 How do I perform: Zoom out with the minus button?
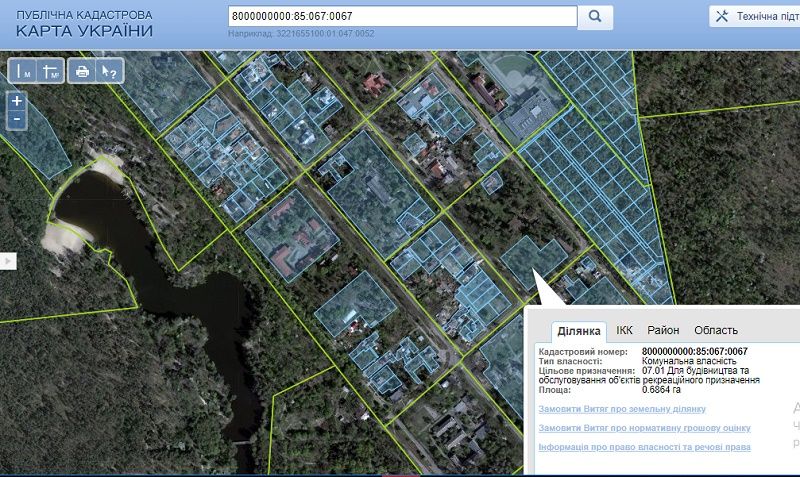pyautogui.click(x=17, y=119)
